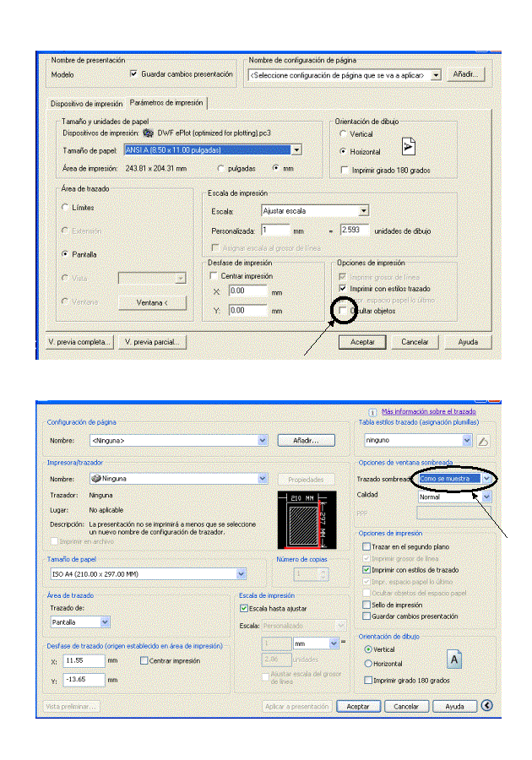Click X offset field showing 11.55
Viewport: 532px width, 760px height.
(84, 660)
